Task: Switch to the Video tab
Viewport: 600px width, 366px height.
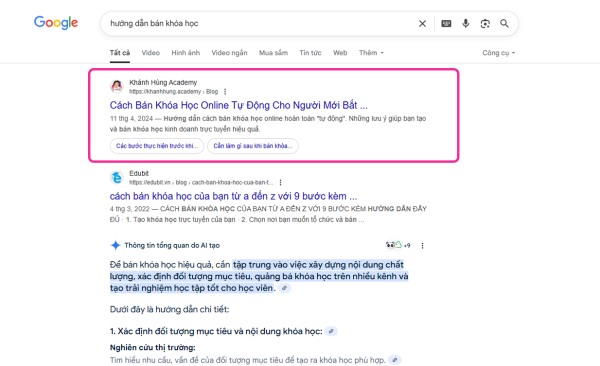Action: coord(150,53)
